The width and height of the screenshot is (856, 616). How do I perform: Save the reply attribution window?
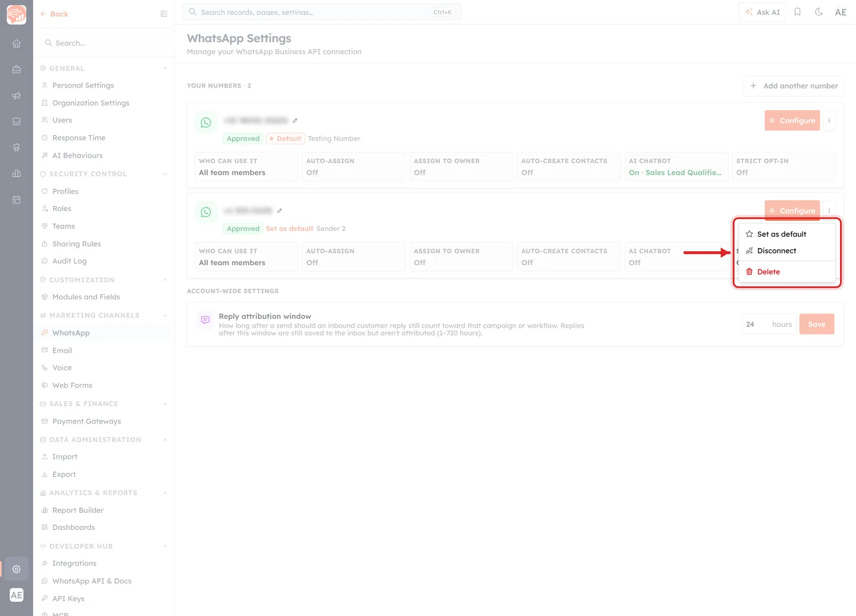[x=817, y=324]
